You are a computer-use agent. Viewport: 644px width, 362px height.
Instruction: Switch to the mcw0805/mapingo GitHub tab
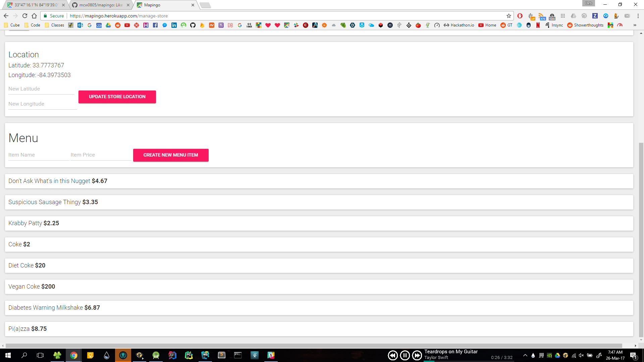tap(101, 5)
